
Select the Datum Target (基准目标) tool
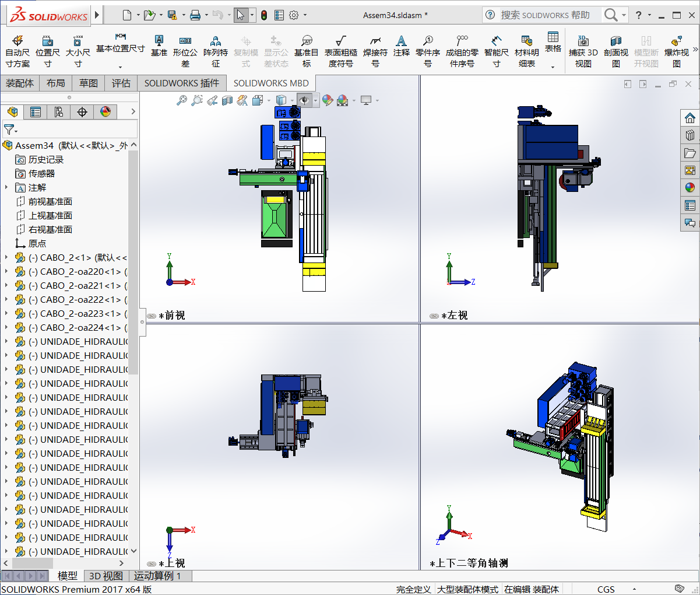(307, 51)
